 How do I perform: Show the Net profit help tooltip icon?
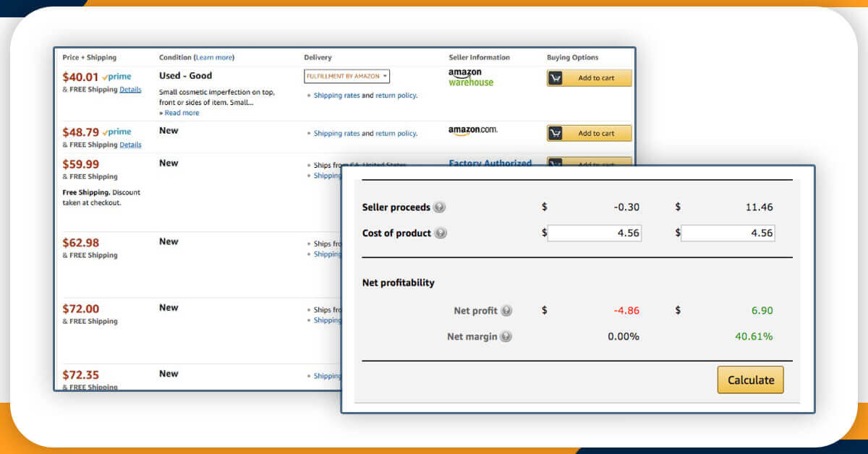[506, 311]
